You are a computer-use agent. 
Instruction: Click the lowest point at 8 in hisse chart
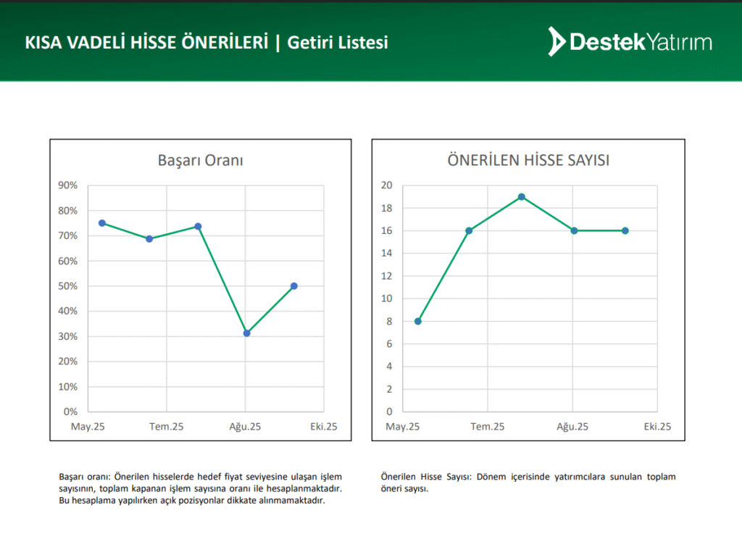(x=418, y=321)
